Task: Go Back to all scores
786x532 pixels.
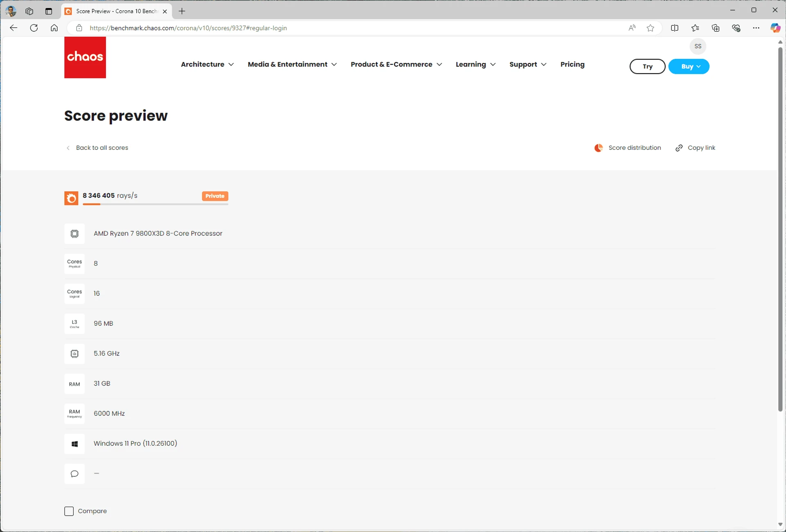Action: pos(97,148)
